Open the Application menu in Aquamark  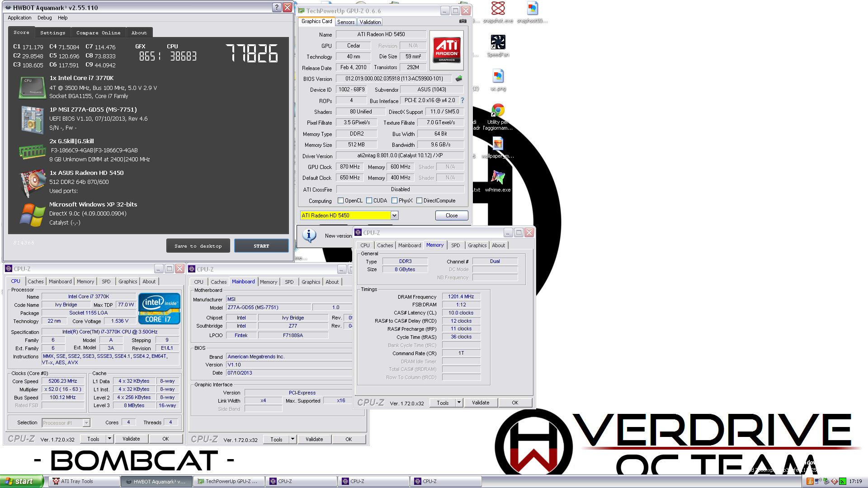19,18
